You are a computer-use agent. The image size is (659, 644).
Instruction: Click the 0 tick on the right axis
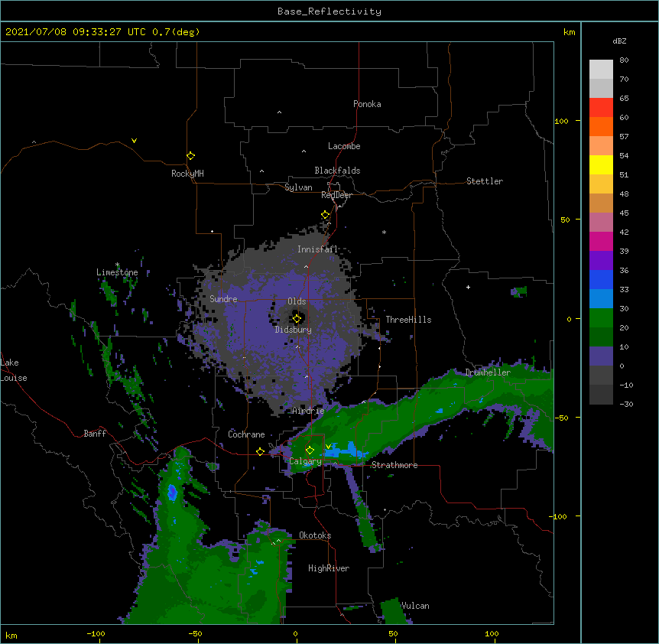pos(569,319)
